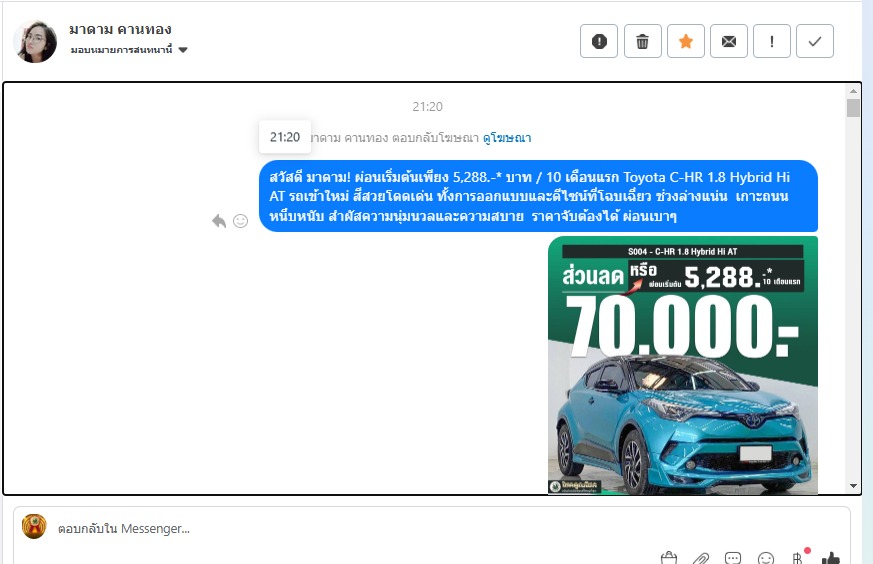Image resolution: width=873 pixels, height=564 pixels.
Task: Click the blue greeting message bubble
Action: click(x=538, y=196)
